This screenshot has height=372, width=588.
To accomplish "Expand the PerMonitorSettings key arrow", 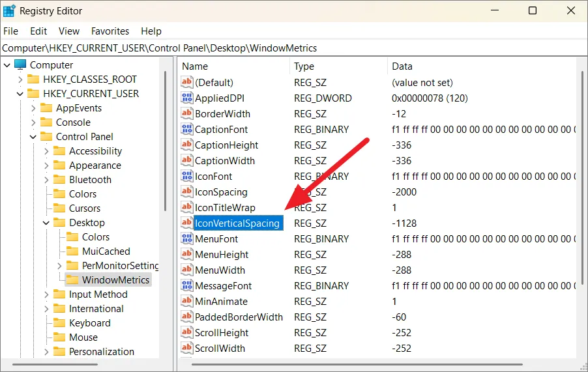I will click(59, 266).
